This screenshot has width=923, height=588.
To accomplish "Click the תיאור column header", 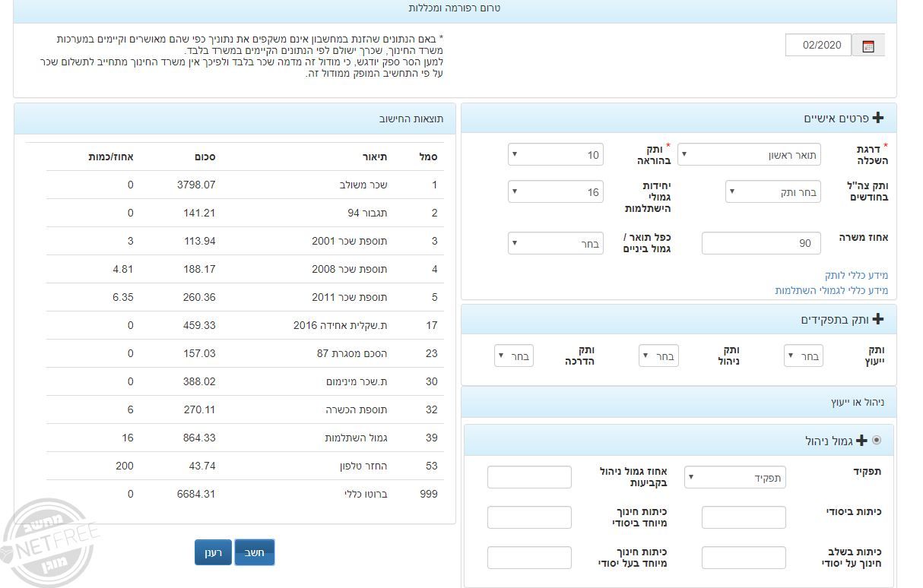I will pos(374,156).
